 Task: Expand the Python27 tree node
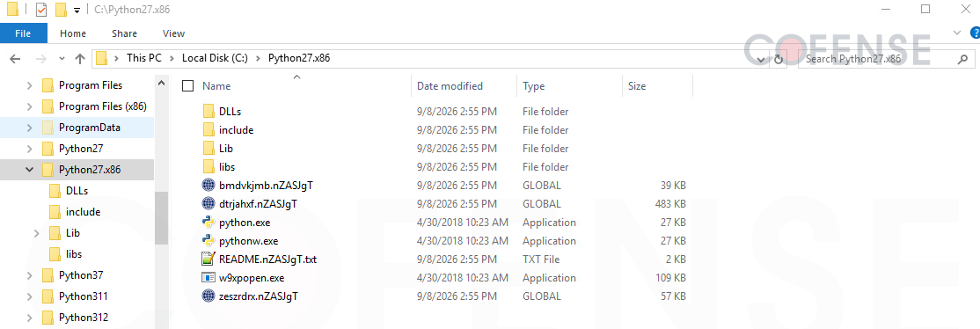(29, 149)
